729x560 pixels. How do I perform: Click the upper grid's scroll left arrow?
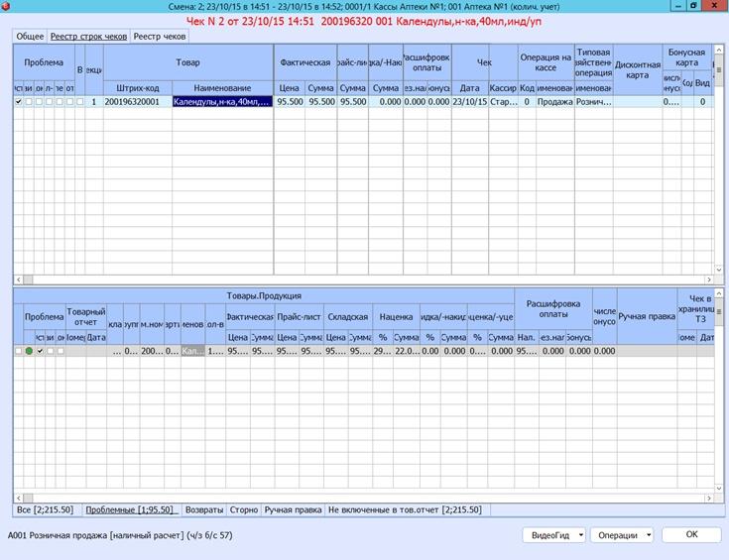tap(19, 280)
